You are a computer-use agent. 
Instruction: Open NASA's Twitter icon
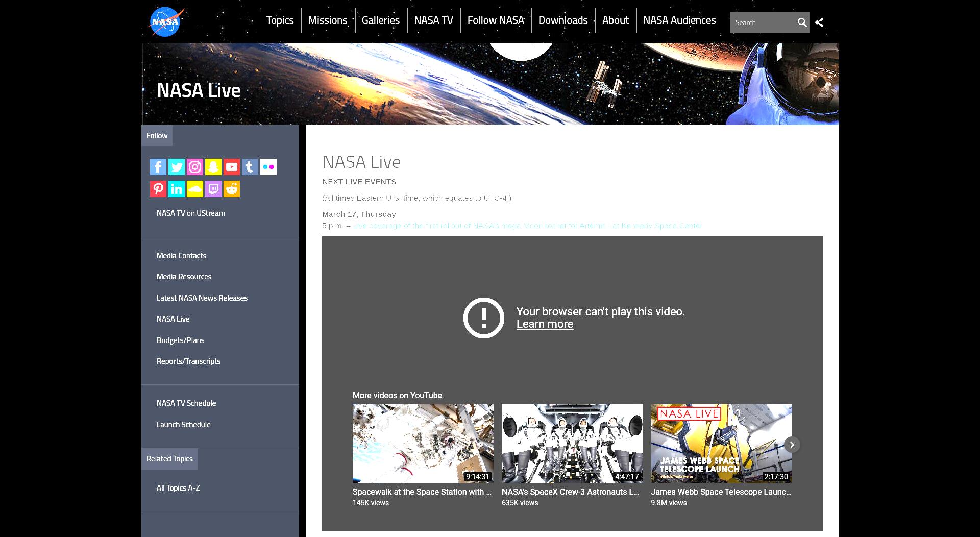click(x=177, y=167)
